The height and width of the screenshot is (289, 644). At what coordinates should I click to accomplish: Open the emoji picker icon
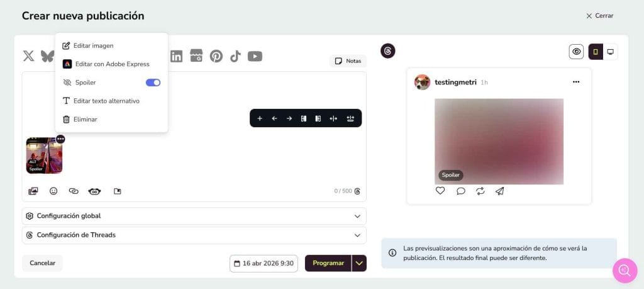tap(53, 191)
